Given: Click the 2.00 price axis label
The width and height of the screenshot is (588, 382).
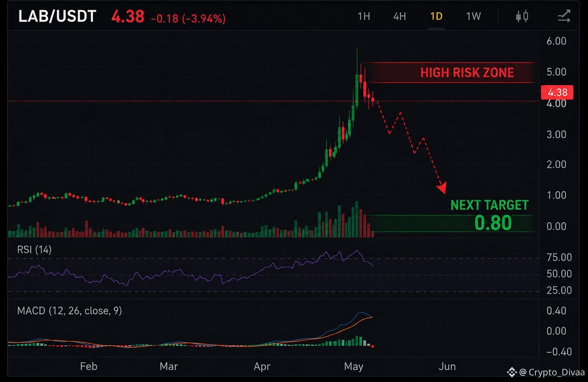Looking at the screenshot, I should [x=557, y=164].
